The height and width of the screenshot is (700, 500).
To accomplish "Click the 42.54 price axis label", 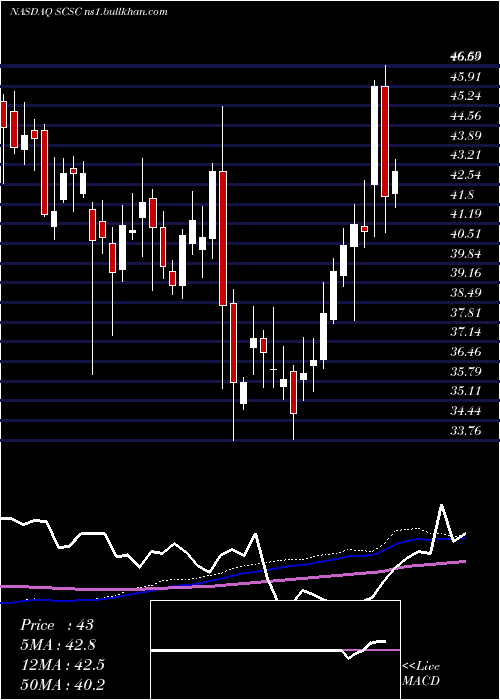I will click(466, 175).
